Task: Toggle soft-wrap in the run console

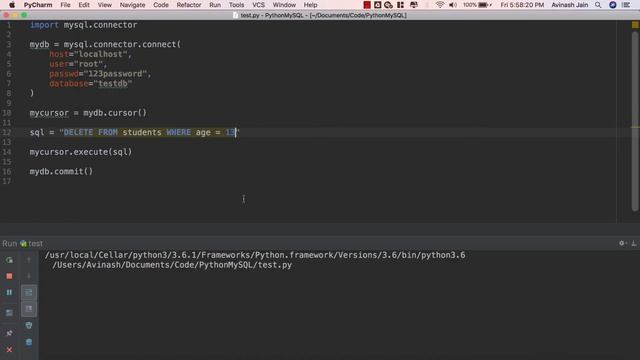Action: point(29,292)
